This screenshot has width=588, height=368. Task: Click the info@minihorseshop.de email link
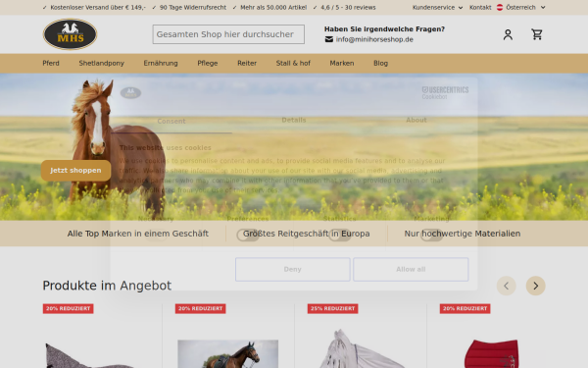374,39
